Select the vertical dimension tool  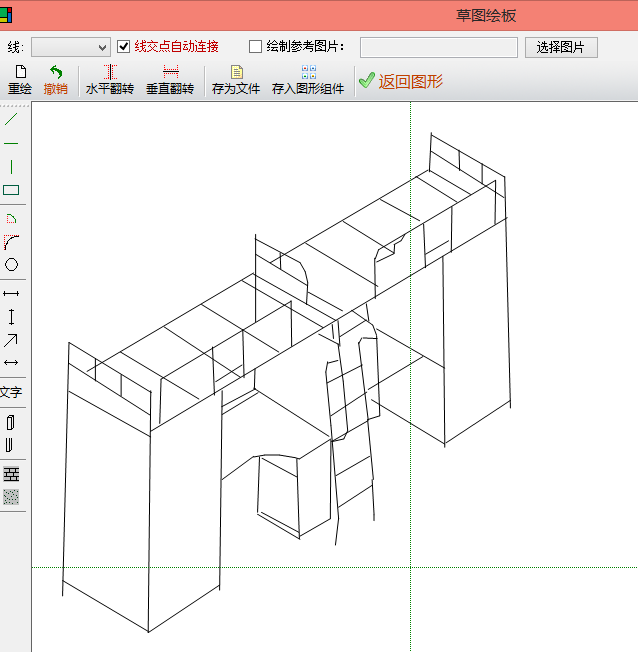coord(11,317)
